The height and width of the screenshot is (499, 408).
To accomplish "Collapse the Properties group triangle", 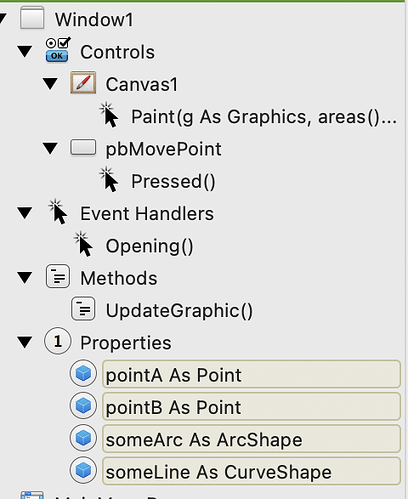I will point(25,342).
